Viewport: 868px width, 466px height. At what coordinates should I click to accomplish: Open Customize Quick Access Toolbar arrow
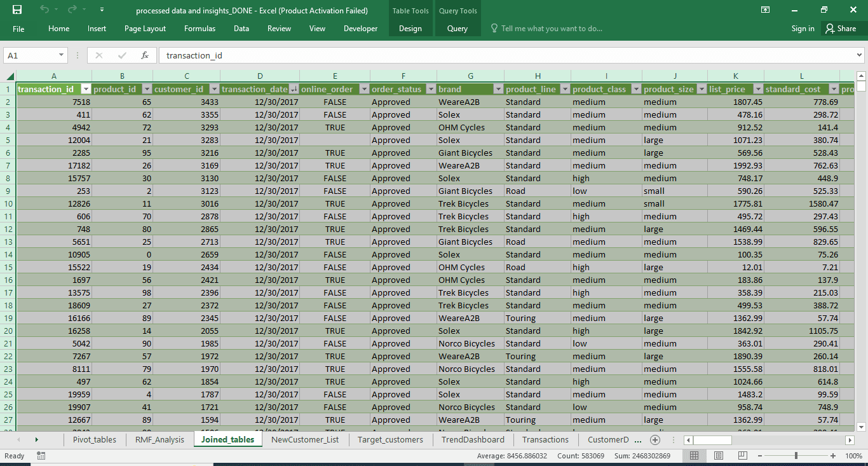point(102,10)
